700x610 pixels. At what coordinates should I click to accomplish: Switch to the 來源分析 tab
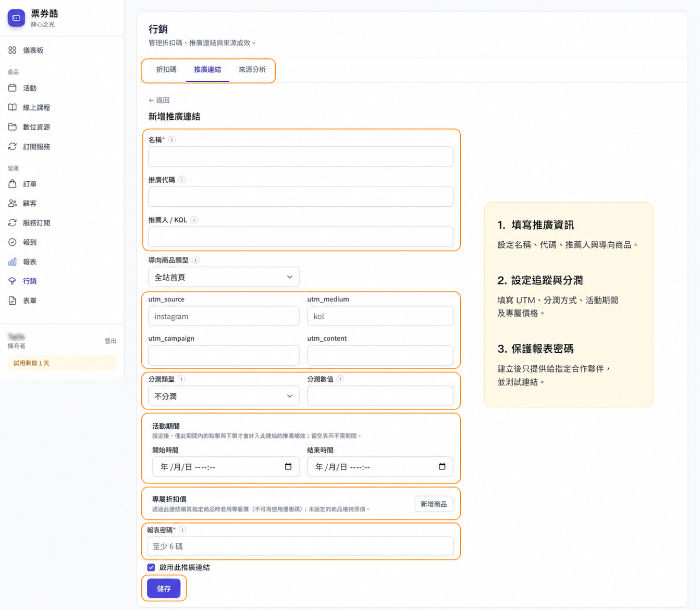click(252, 70)
